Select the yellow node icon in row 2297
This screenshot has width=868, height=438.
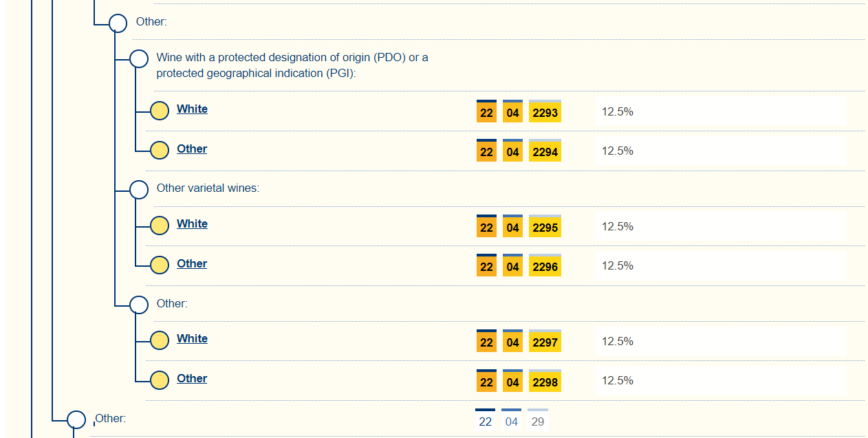pos(160,340)
